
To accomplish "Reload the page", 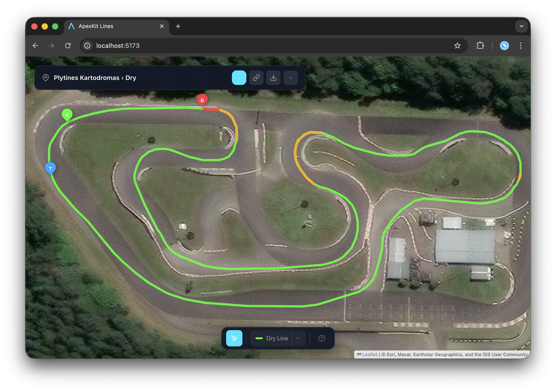I will click(68, 45).
